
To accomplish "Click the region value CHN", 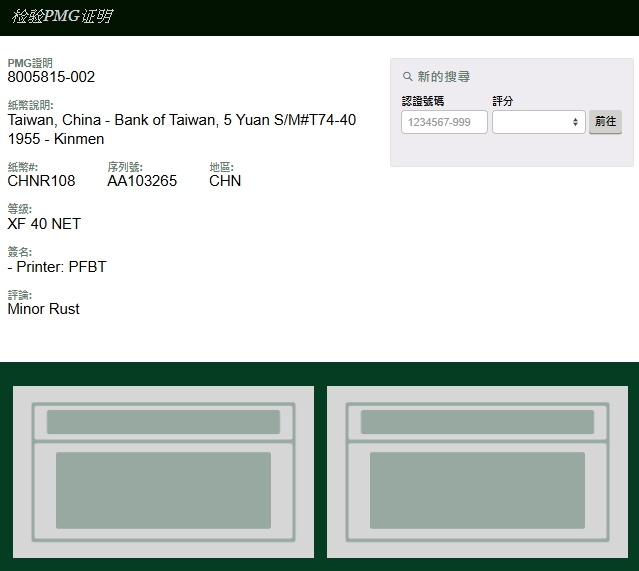I will click(x=225, y=181).
